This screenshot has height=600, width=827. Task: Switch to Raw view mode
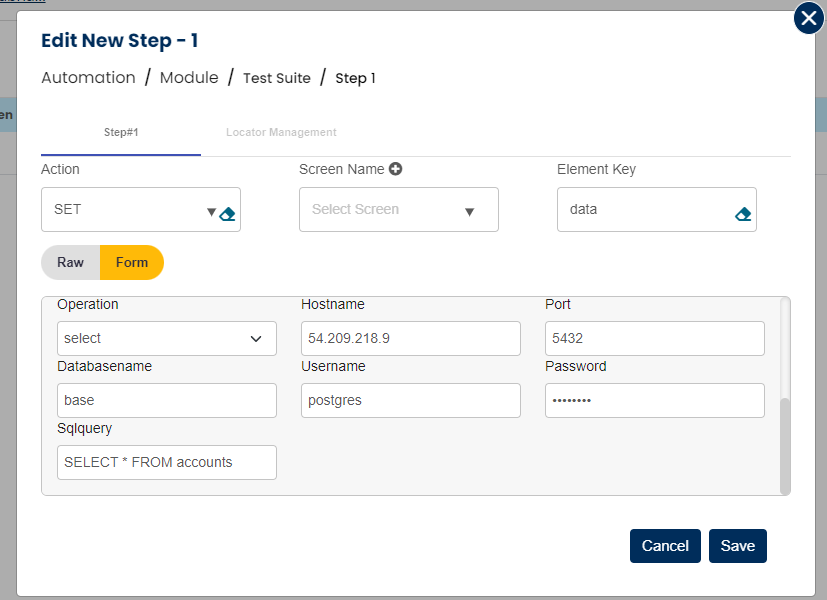71,262
